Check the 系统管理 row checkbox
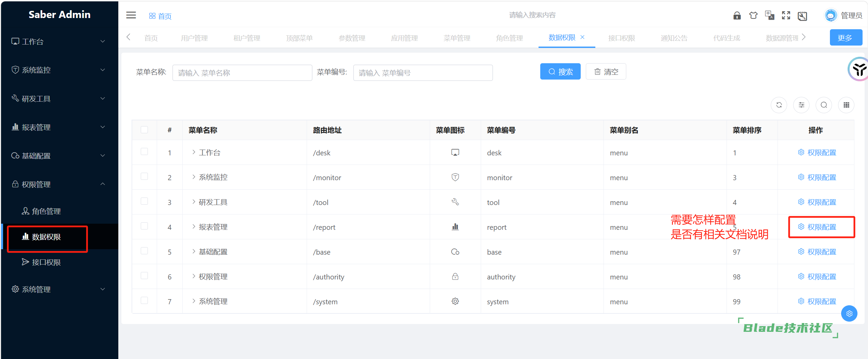Viewport: 868px width, 359px height. (144, 301)
